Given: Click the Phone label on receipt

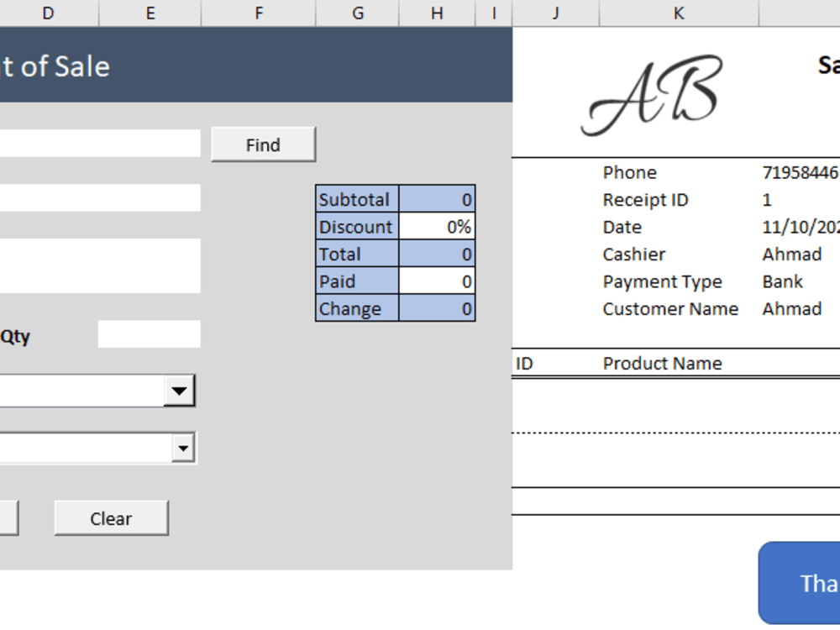Looking at the screenshot, I should pos(629,172).
